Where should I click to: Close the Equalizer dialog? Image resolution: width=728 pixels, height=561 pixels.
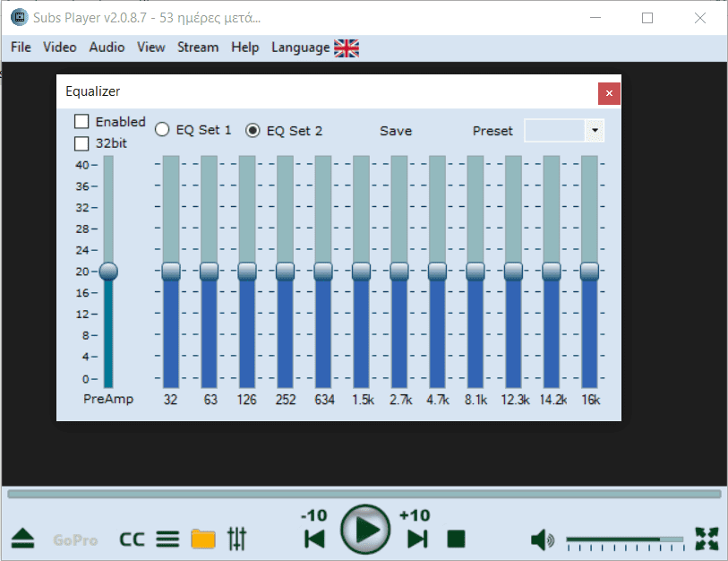click(x=609, y=93)
